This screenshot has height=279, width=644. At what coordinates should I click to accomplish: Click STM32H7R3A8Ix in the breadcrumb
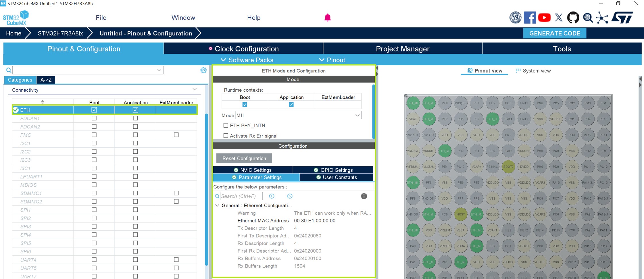coord(60,33)
